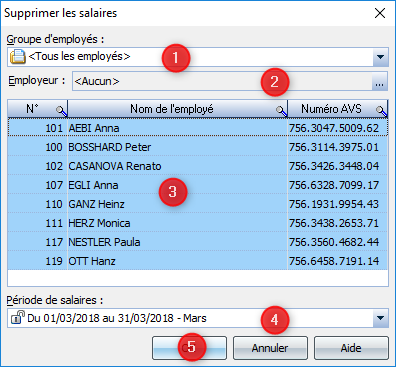Click the <Tous les employés> group text
Viewport: 396px width, 367px height.
point(79,56)
